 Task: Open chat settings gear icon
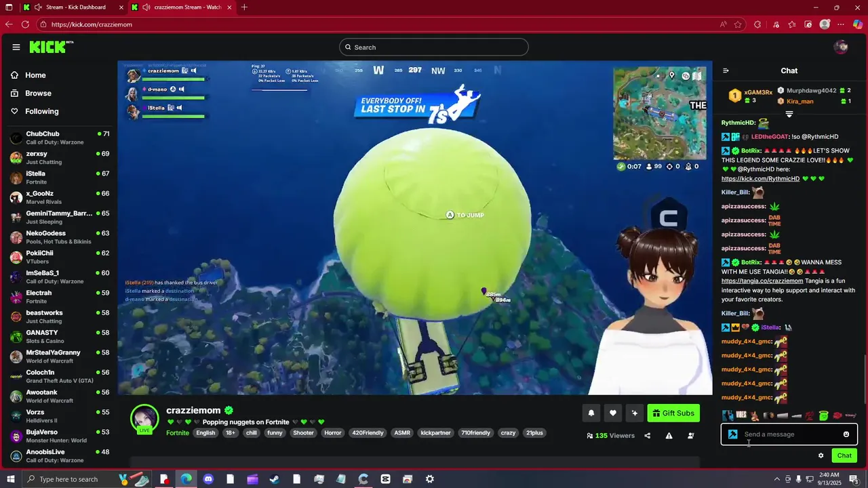click(x=821, y=455)
